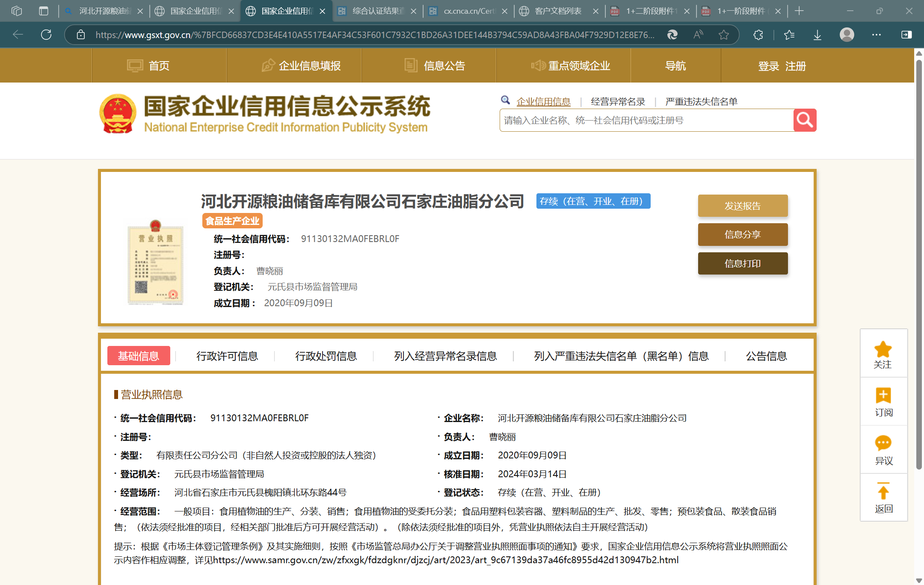Screen dimensions: 924x585
Task: Click the 登录 link
Action: pos(769,66)
